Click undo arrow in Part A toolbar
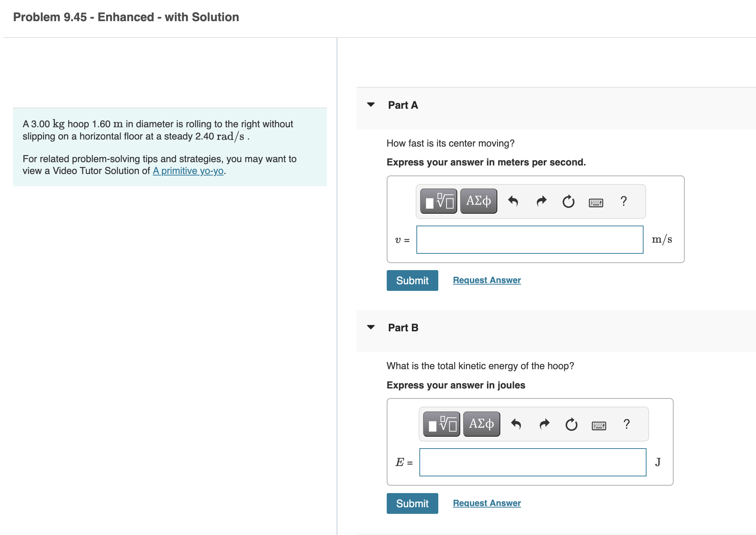The width and height of the screenshot is (756, 535). click(513, 201)
